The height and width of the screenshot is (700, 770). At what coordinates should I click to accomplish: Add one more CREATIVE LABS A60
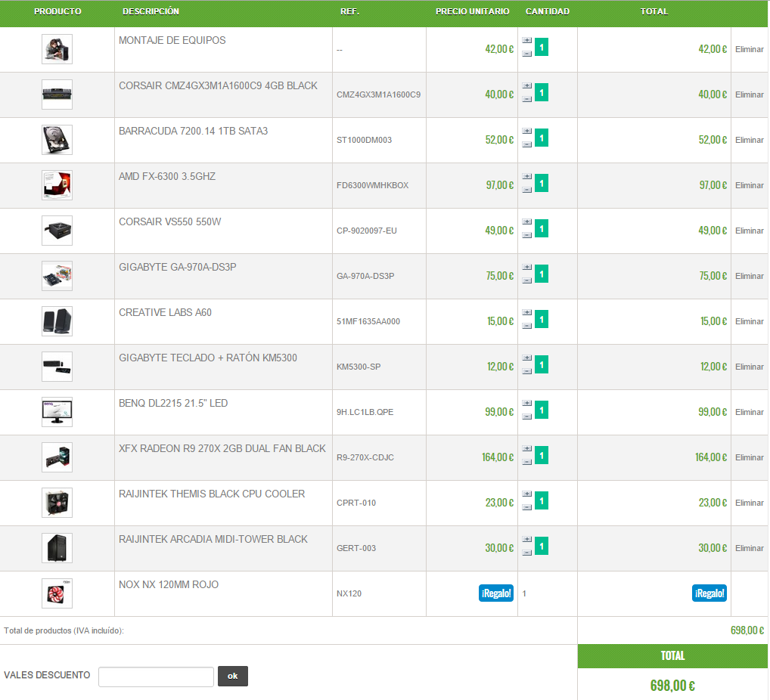pyautogui.click(x=527, y=312)
